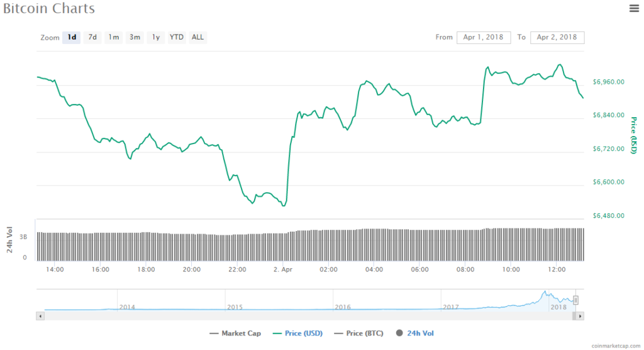Switch zoom to 3m
The image size is (644, 350).
[x=135, y=37]
